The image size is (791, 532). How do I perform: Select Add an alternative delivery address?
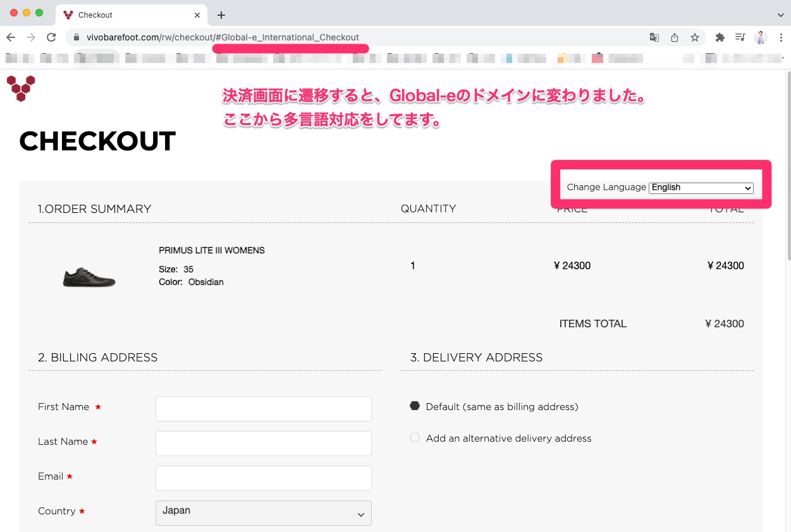tap(415, 437)
